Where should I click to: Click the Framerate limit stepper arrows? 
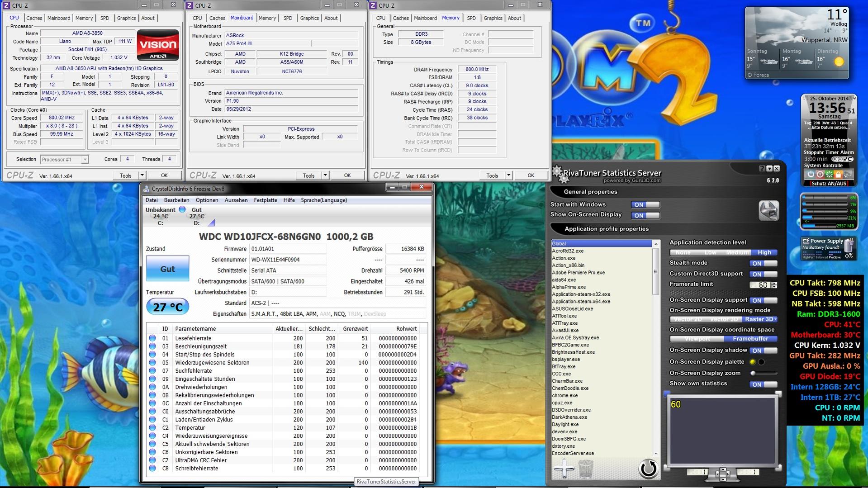[774, 285]
